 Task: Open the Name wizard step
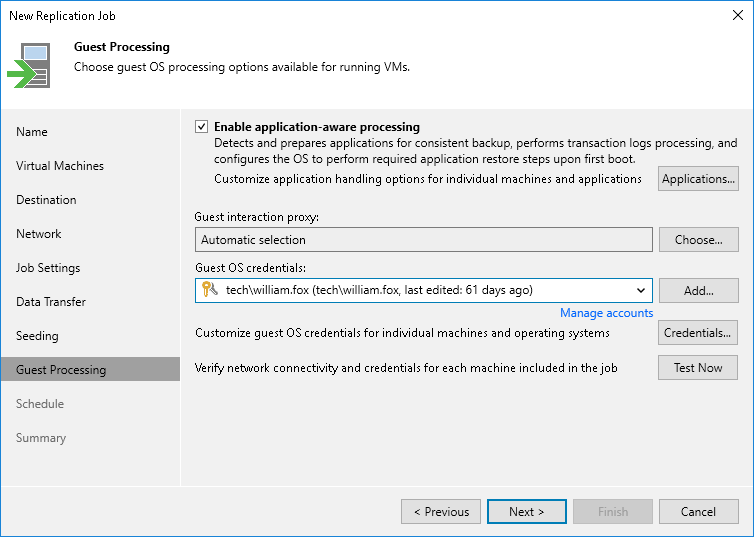click(32, 132)
